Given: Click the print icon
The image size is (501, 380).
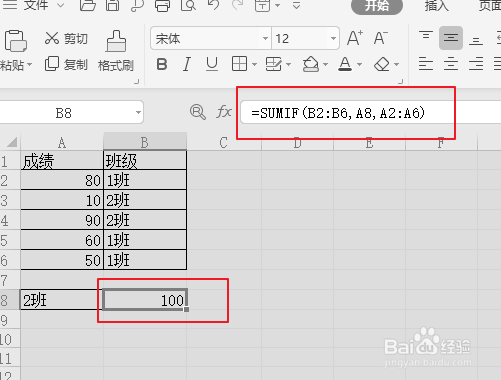Looking at the screenshot, I should (162, 5).
